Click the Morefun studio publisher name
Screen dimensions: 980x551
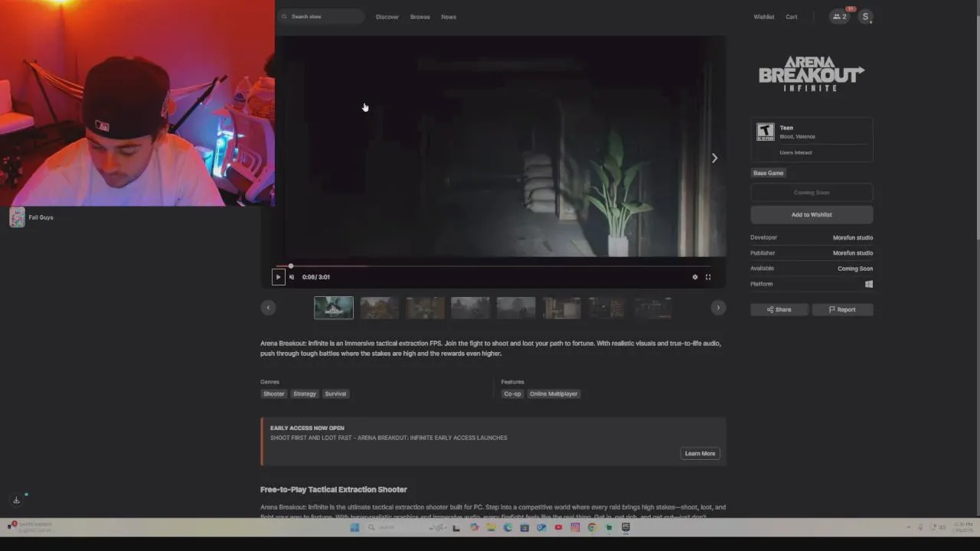pyautogui.click(x=853, y=253)
